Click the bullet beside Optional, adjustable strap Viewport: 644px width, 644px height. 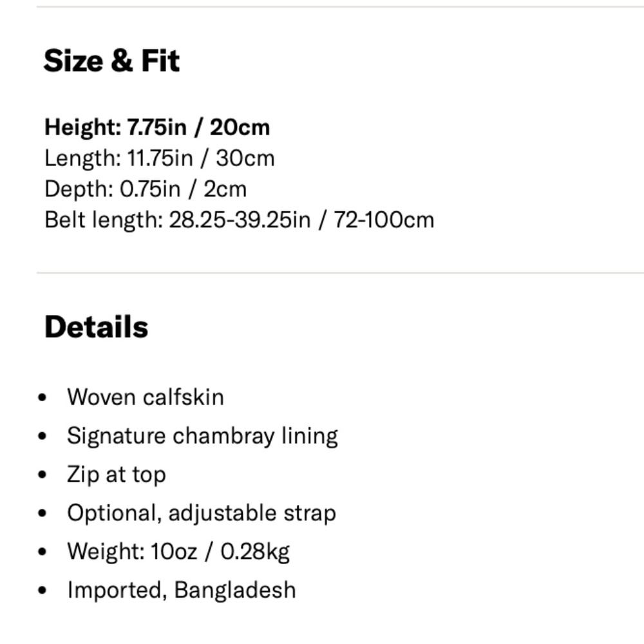(x=42, y=513)
